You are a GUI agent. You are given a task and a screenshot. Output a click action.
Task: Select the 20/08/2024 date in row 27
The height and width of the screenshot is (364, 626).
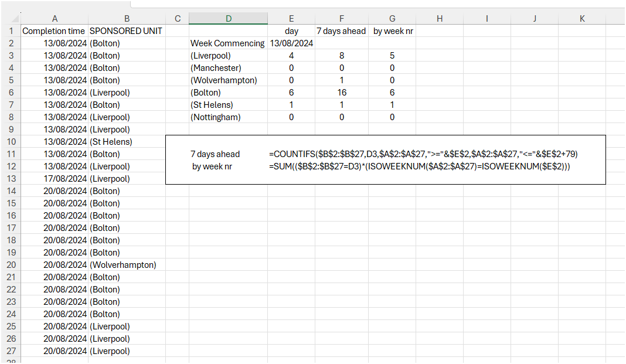coord(55,351)
